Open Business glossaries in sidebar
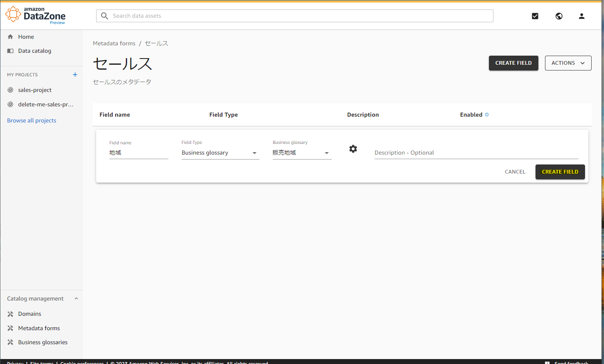This screenshot has width=604, height=364. point(43,342)
